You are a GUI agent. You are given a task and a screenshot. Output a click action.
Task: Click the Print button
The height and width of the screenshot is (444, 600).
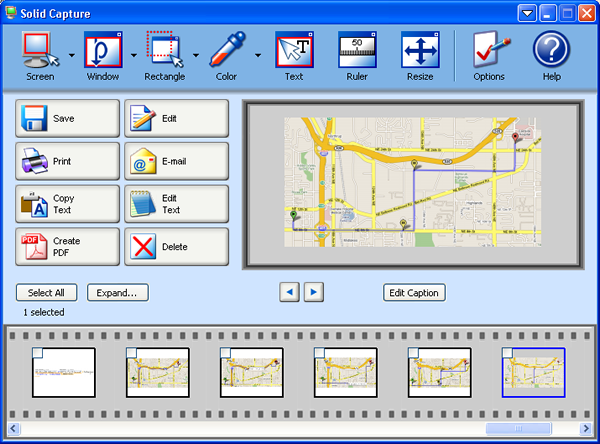(x=67, y=161)
